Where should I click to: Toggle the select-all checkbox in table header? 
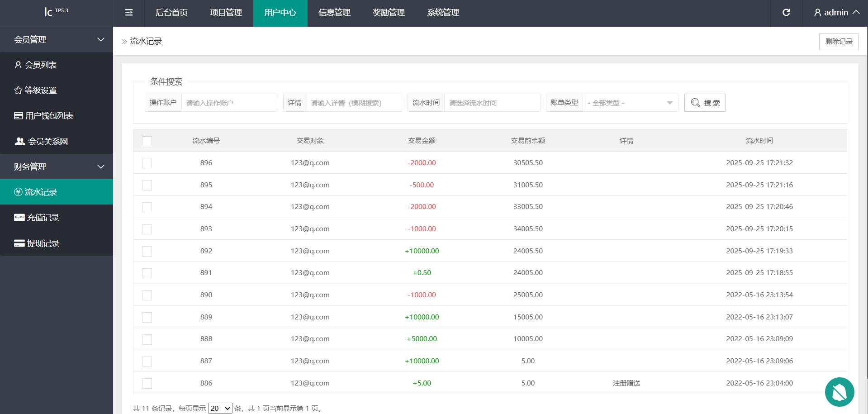click(x=147, y=141)
